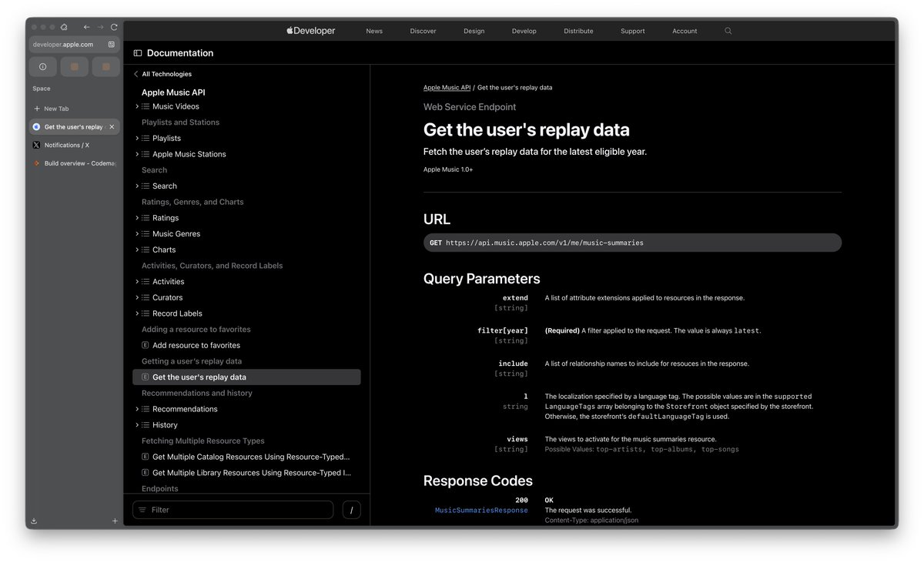This screenshot has width=924, height=563.
Task: Expand the Music Videos chevron
Action: pyautogui.click(x=137, y=106)
